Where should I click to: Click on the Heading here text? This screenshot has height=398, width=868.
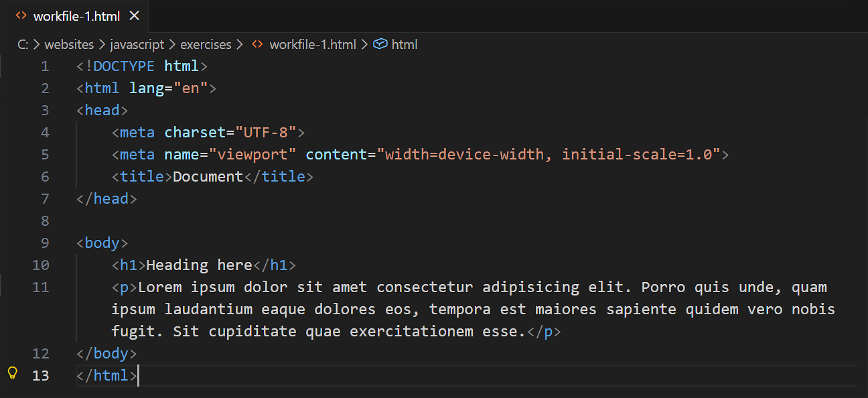click(x=199, y=265)
